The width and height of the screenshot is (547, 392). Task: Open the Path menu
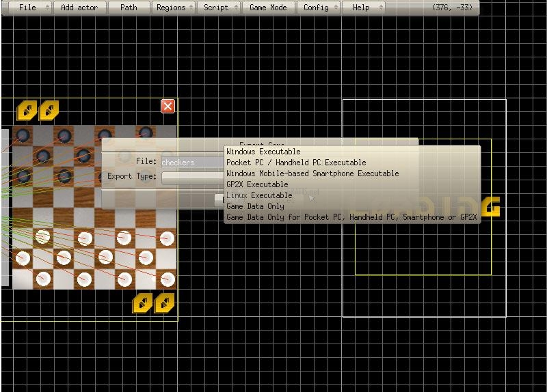pos(129,8)
